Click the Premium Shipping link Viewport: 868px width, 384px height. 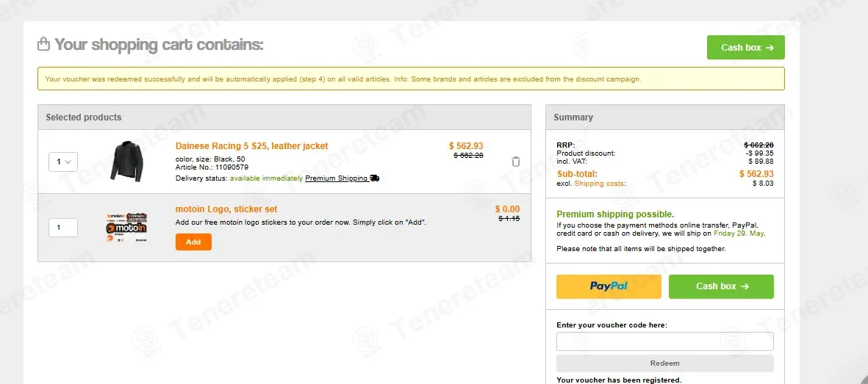[x=336, y=178]
